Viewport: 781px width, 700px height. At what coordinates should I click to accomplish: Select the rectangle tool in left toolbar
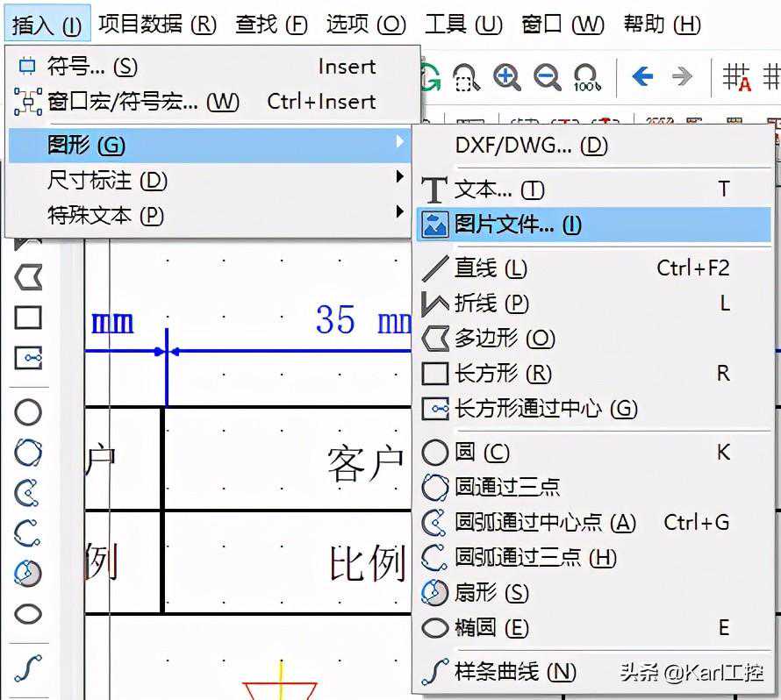tap(28, 318)
